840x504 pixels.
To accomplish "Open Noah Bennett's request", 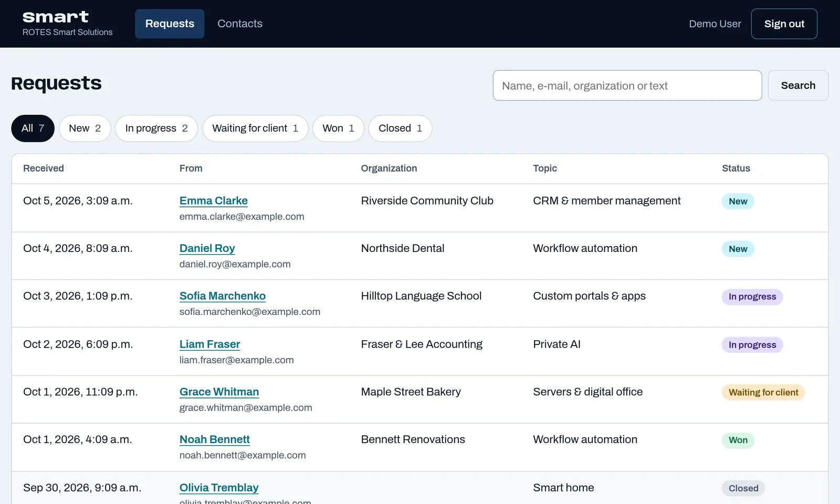I will (214, 439).
